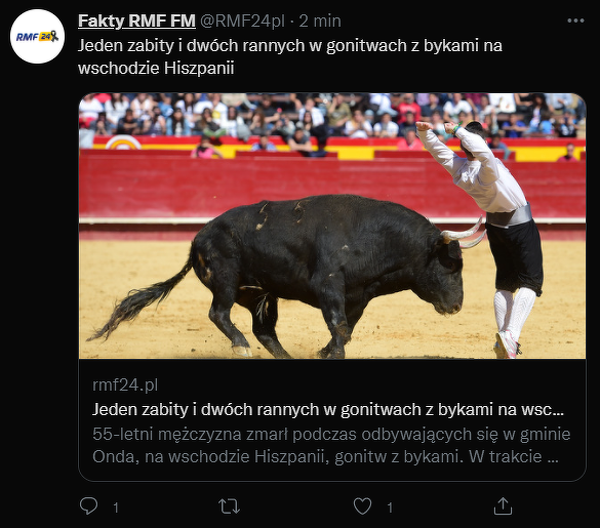Open Fakty RMF FM profile name
The image size is (600, 528).
(x=137, y=21)
